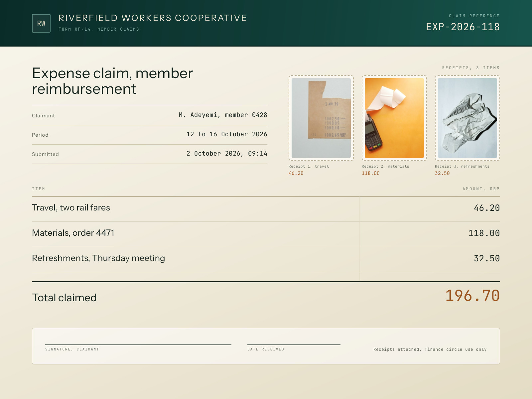Image resolution: width=532 pixels, height=399 pixels.
Task: Click the 'Expense claim, member reimbursement' heading
Action: tap(112, 81)
